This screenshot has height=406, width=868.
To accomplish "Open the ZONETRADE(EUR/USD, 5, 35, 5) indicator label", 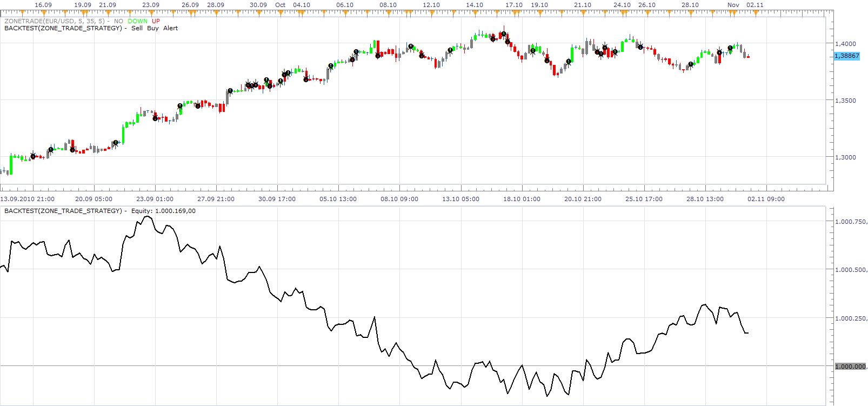I will (54, 21).
